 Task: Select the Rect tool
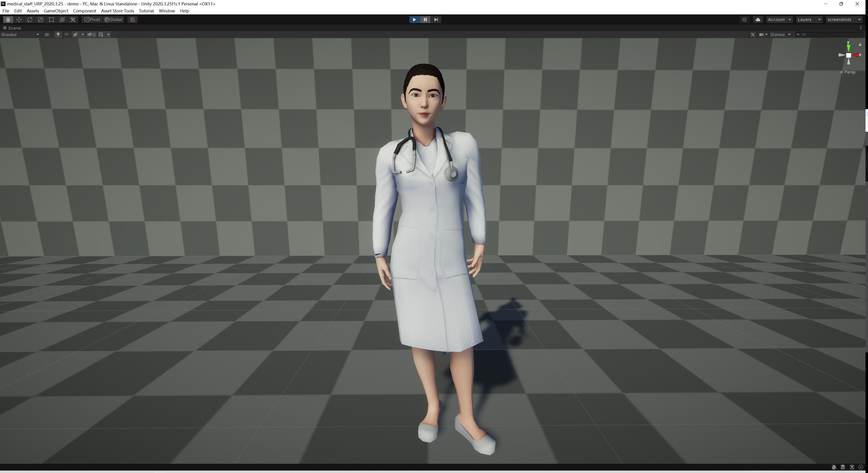click(x=51, y=20)
